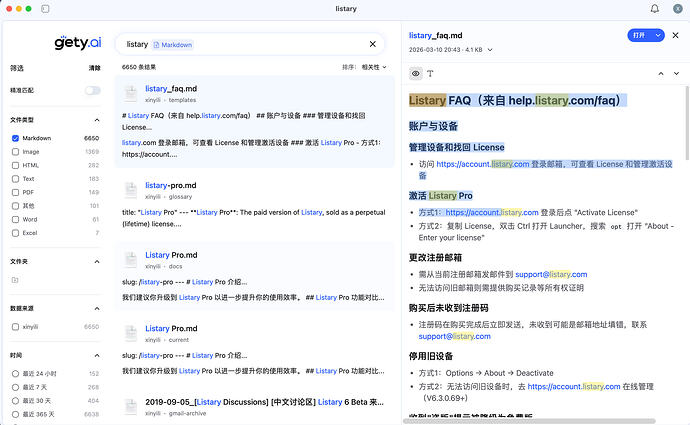The height and width of the screenshot is (425, 690).
Task: Switch to plain text view T icon
Action: click(430, 73)
